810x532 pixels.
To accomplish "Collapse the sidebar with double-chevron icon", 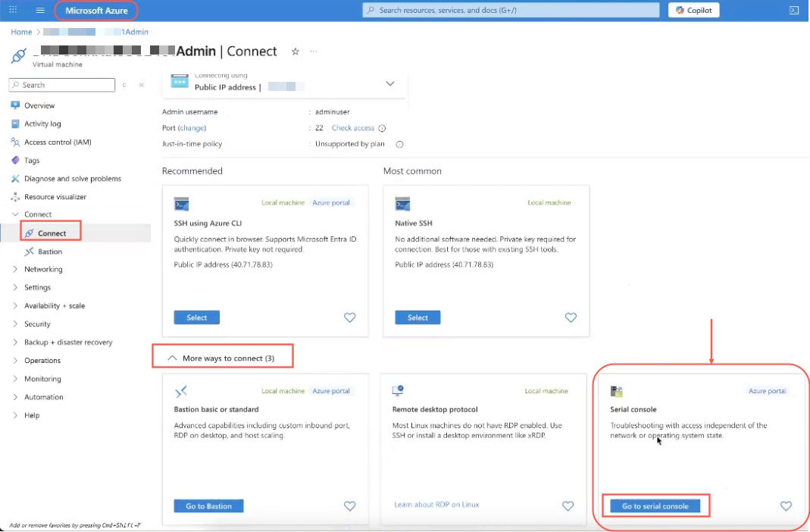I will (141, 86).
